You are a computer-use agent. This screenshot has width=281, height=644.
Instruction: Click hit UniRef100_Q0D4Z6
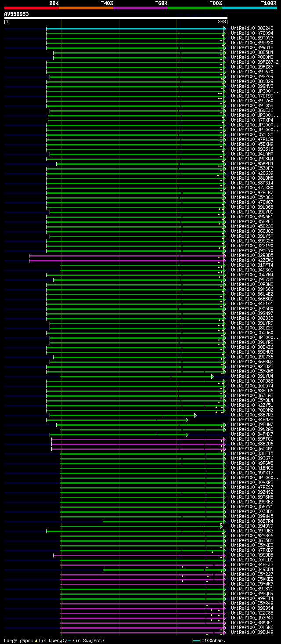[x=252, y=347]
